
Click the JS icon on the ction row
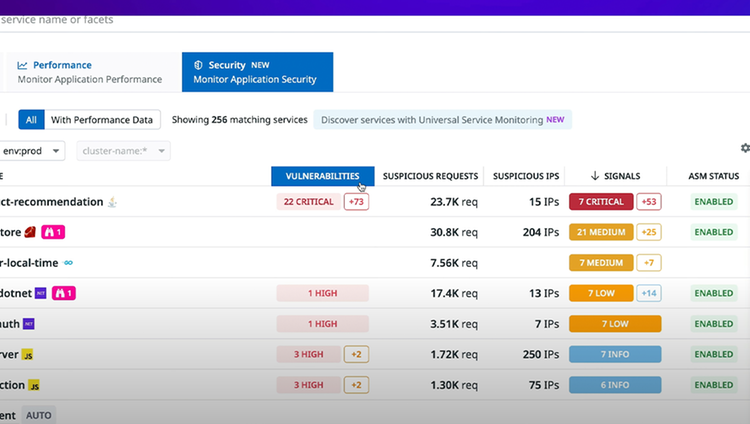click(x=34, y=385)
